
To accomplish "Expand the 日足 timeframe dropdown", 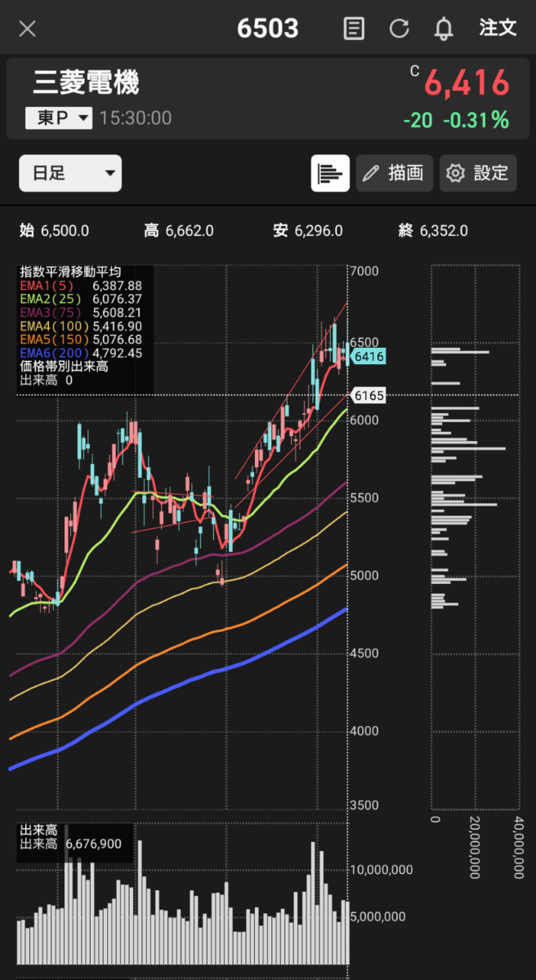I will tap(70, 173).
